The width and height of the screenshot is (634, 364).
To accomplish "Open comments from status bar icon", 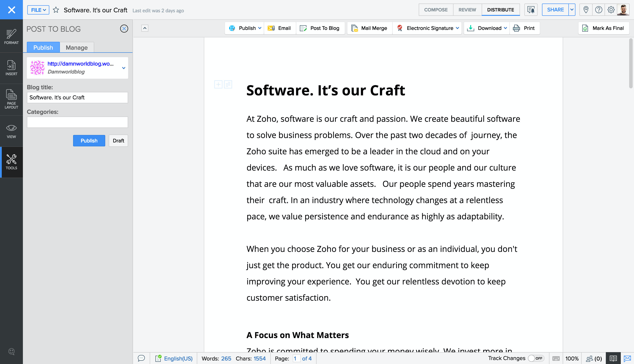I will coord(141,358).
